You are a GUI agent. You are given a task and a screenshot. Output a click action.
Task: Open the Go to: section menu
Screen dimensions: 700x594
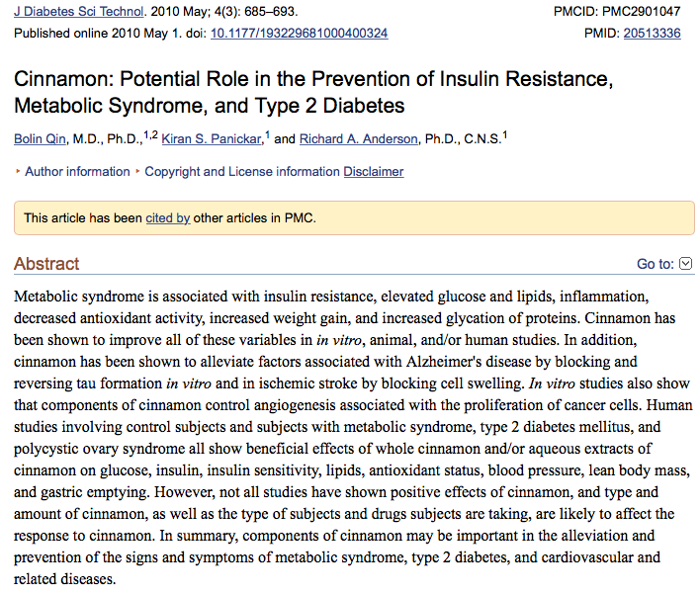(x=656, y=264)
